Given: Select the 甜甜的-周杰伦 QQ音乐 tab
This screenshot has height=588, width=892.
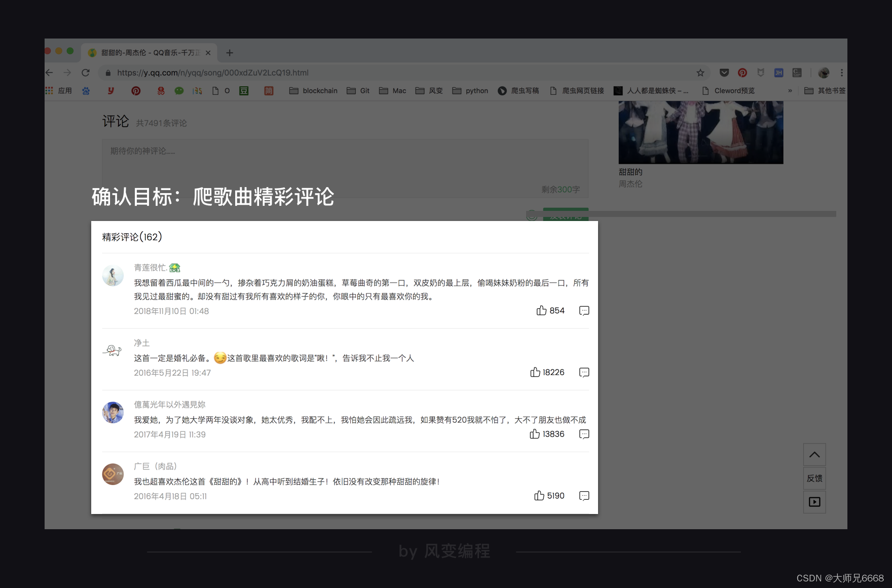Looking at the screenshot, I should (150, 53).
